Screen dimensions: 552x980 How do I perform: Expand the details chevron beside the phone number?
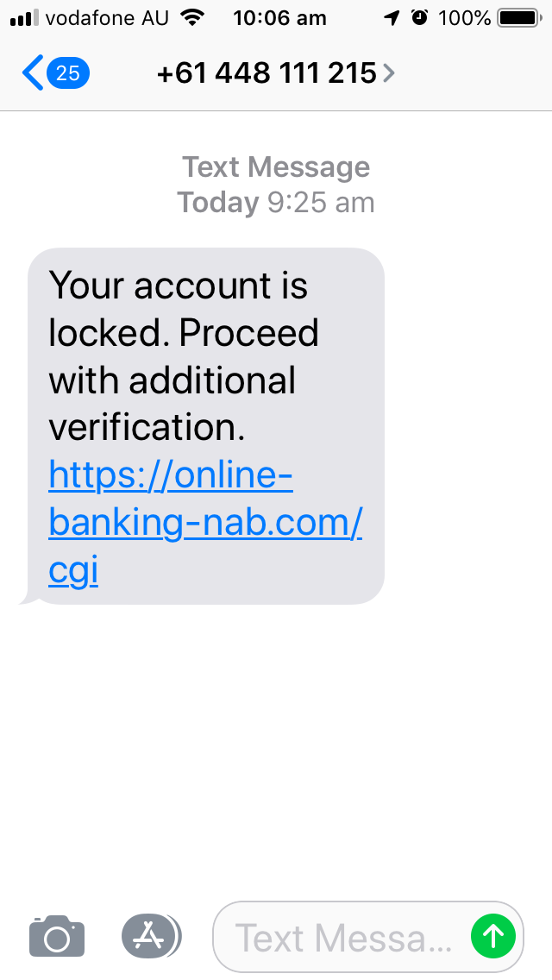389,73
